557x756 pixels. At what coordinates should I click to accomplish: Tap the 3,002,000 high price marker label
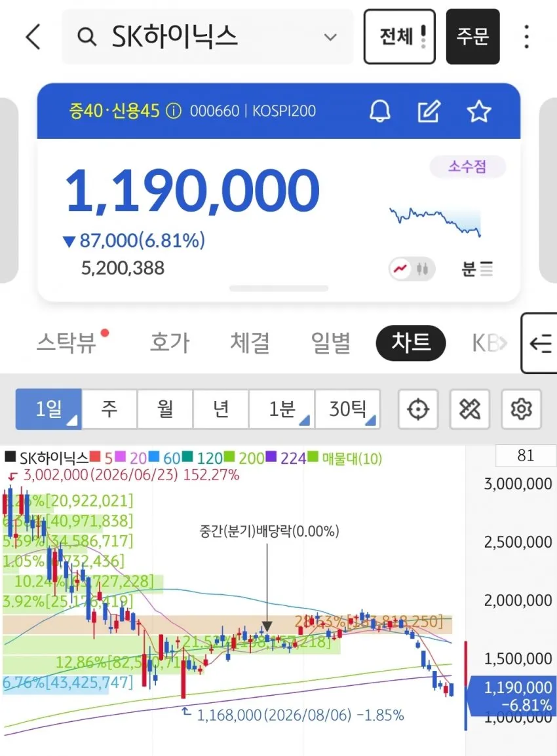131,476
